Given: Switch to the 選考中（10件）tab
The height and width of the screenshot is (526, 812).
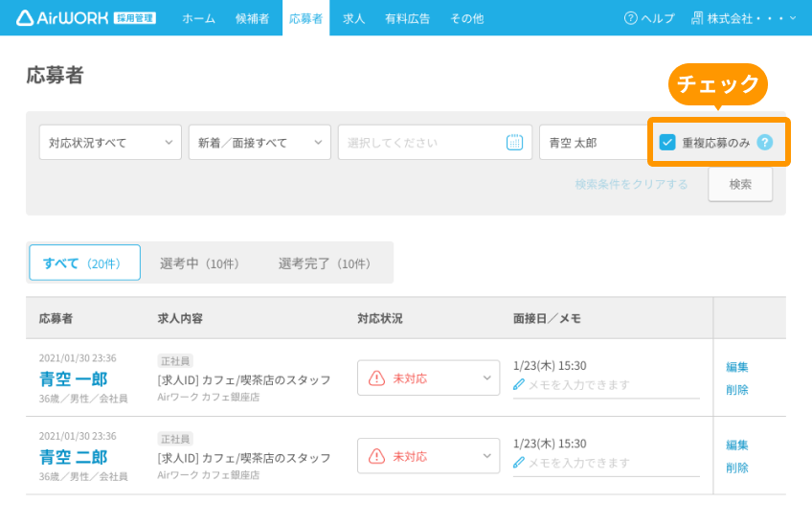Looking at the screenshot, I should [199, 263].
